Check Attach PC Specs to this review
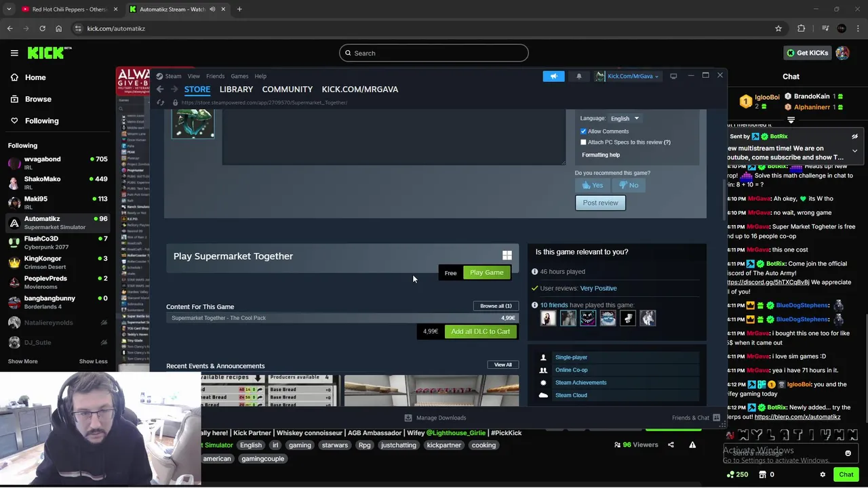The height and width of the screenshot is (488, 868). pyautogui.click(x=583, y=142)
